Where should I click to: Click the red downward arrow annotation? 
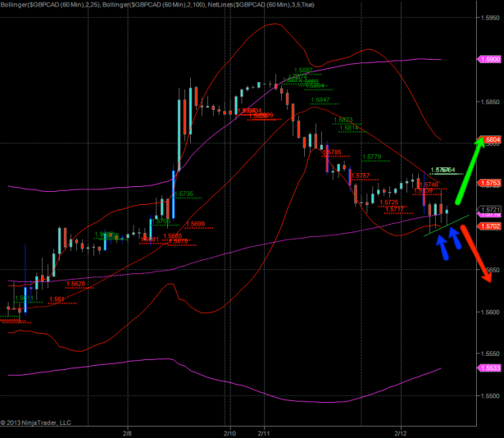477,253
